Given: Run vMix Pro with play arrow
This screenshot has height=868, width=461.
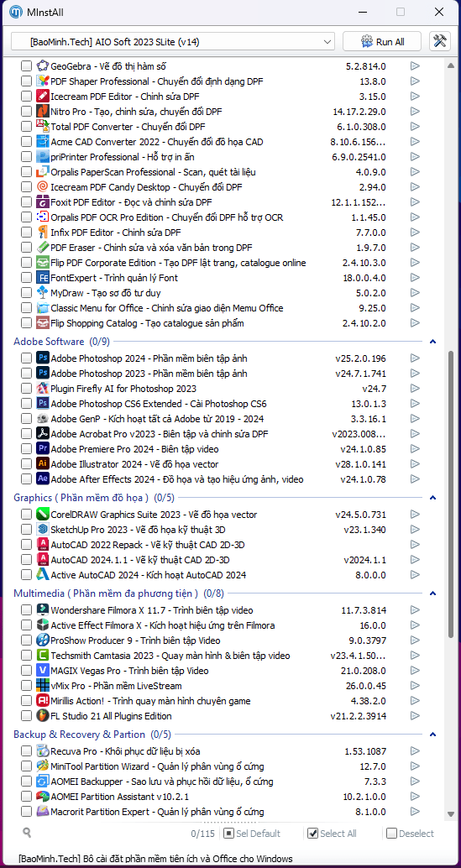Looking at the screenshot, I should (415, 685).
